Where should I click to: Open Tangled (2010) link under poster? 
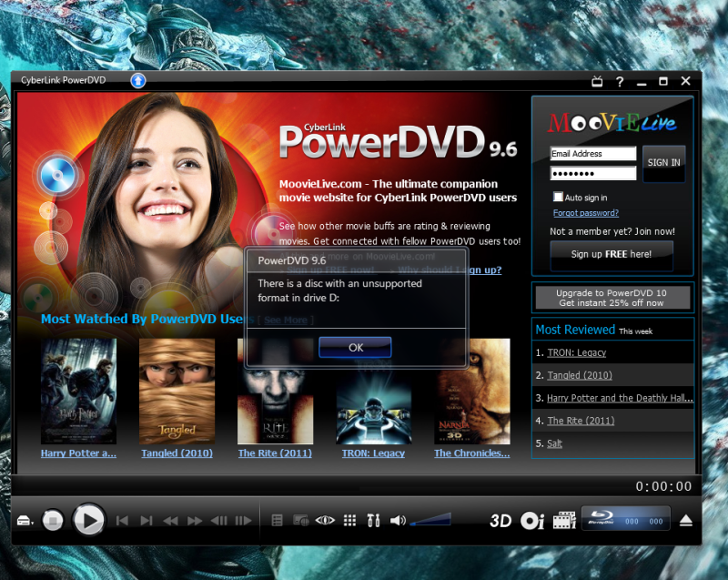(x=177, y=453)
